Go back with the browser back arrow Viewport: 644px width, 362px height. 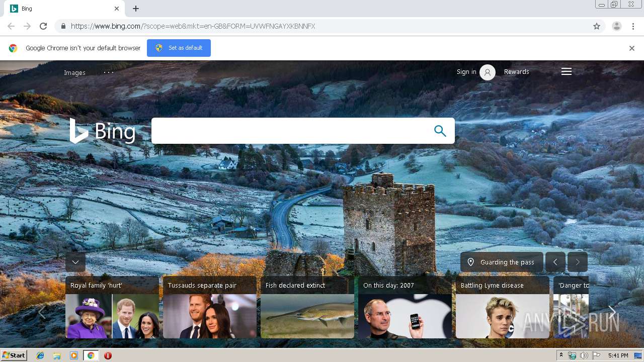tap(11, 26)
